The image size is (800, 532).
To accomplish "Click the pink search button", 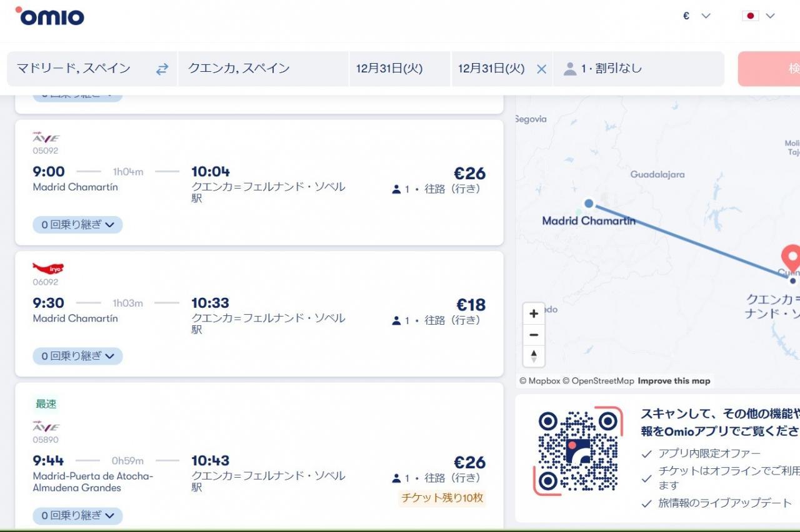I will click(x=770, y=69).
